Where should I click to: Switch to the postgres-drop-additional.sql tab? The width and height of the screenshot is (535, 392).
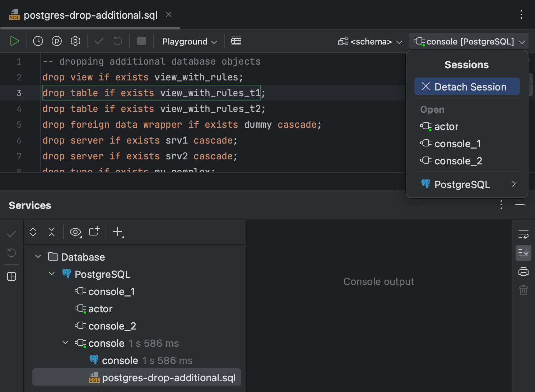pos(90,15)
